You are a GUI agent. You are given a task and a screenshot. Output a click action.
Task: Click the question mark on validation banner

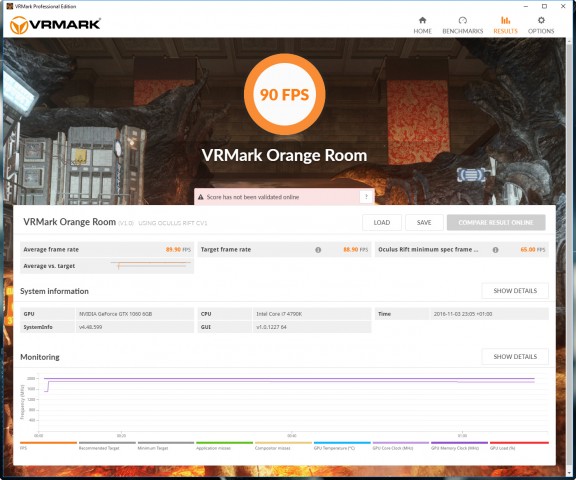tap(366, 197)
